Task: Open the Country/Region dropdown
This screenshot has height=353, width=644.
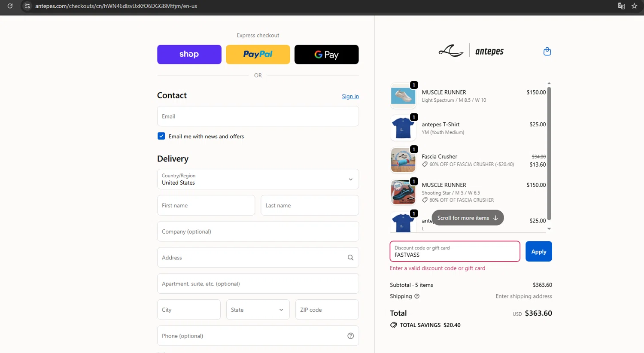Action: point(258,179)
